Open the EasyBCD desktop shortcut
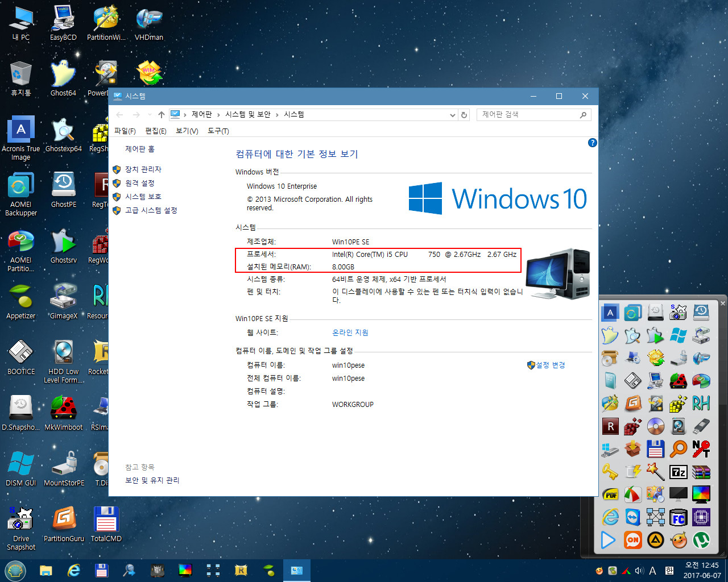 tap(63, 23)
